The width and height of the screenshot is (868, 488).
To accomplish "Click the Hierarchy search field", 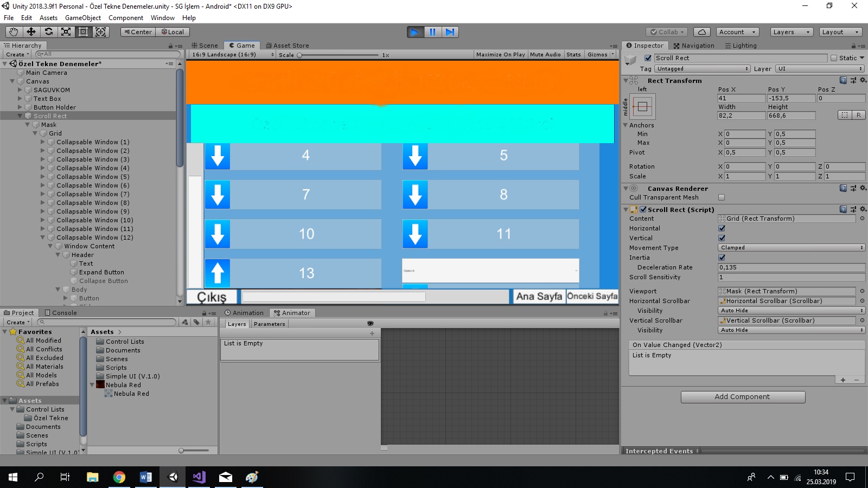I will (107, 54).
